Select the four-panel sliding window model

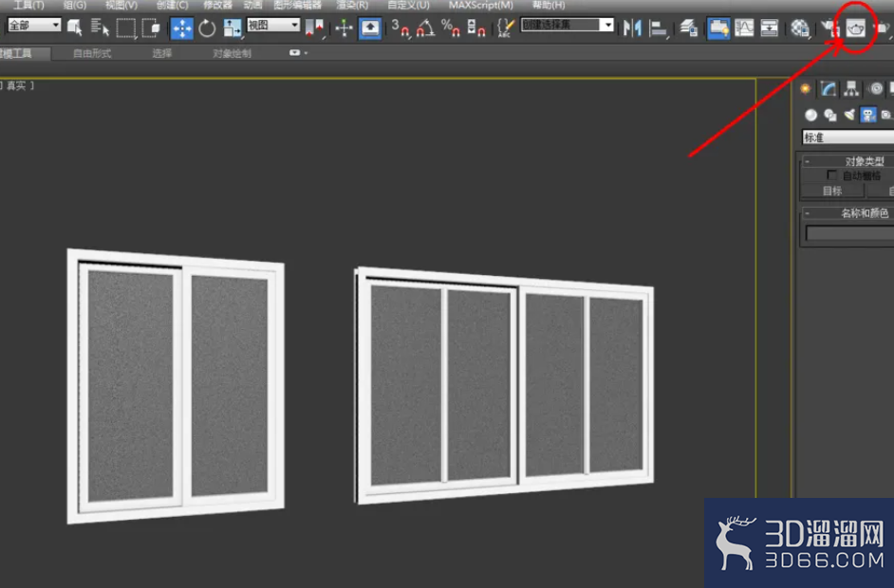(504, 386)
